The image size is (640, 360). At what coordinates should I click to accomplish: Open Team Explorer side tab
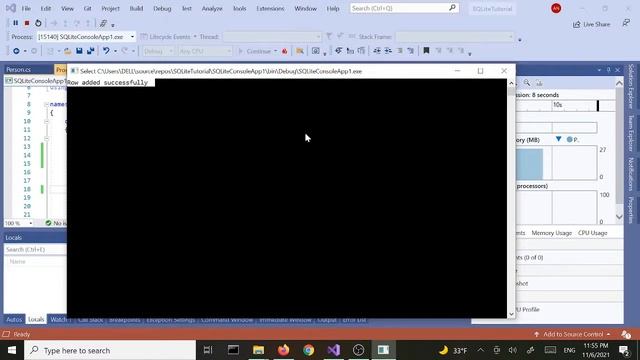[x=631, y=133]
